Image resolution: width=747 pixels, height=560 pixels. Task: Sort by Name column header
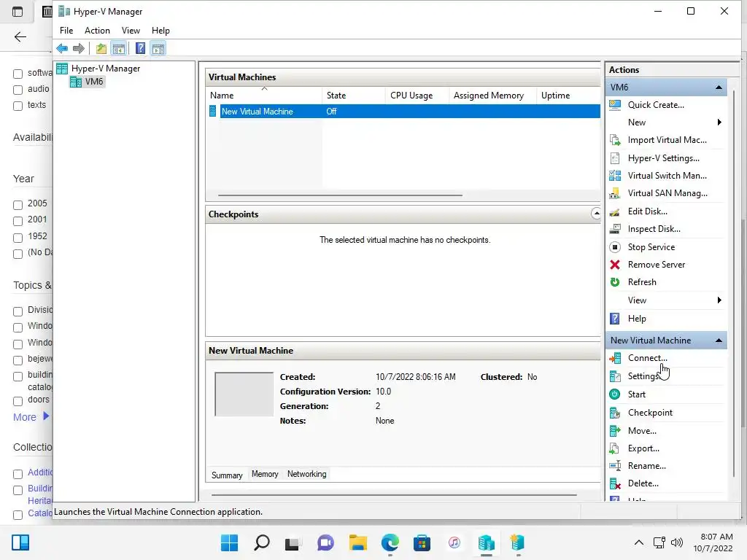coord(264,96)
